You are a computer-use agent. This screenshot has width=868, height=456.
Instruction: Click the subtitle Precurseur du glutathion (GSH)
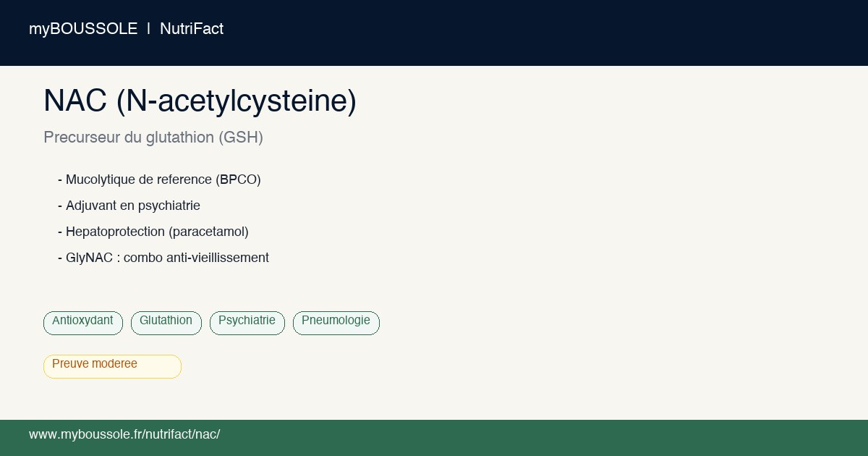coord(153,138)
